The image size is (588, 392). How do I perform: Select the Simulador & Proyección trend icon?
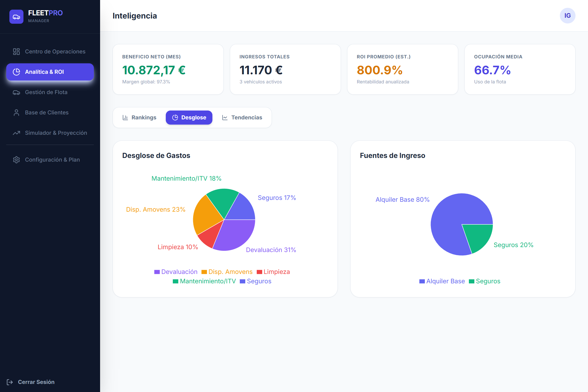(x=16, y=133)
